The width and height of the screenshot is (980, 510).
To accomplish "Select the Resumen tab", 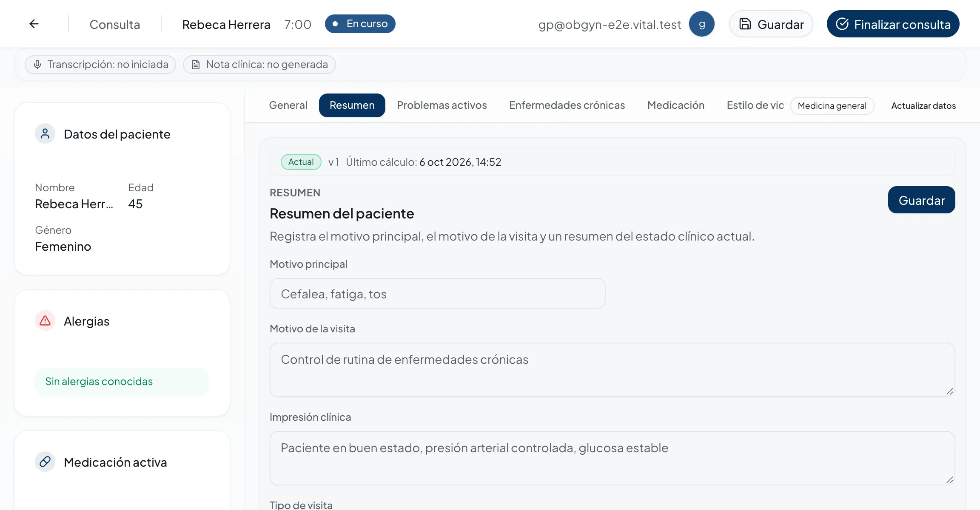I will pyautogui.click(x=352, y=105).
